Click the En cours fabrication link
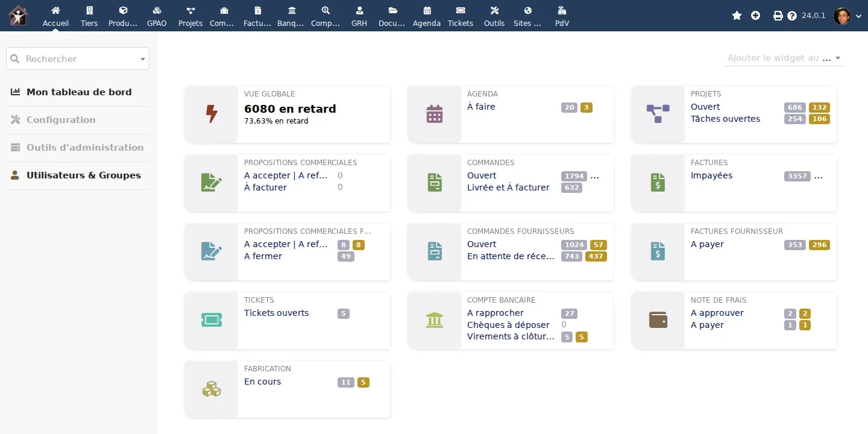The width and height of the screenshot is (868, 434). pos(262,382)
